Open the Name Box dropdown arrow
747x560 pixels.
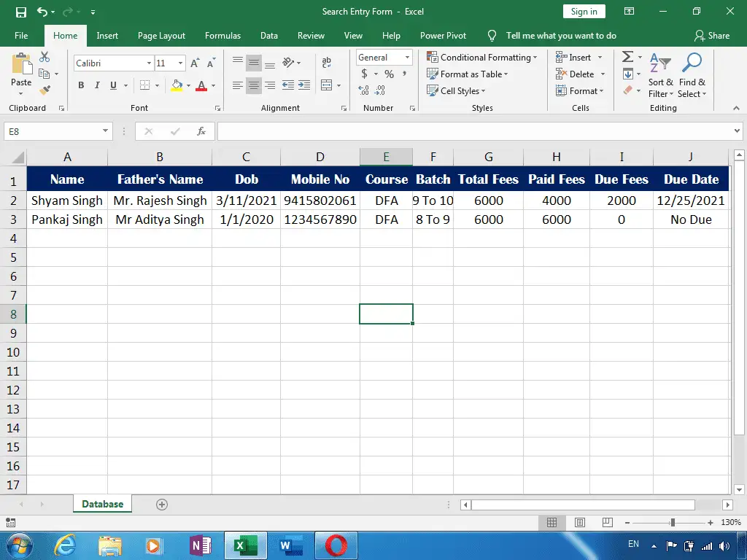coord(105,131)
